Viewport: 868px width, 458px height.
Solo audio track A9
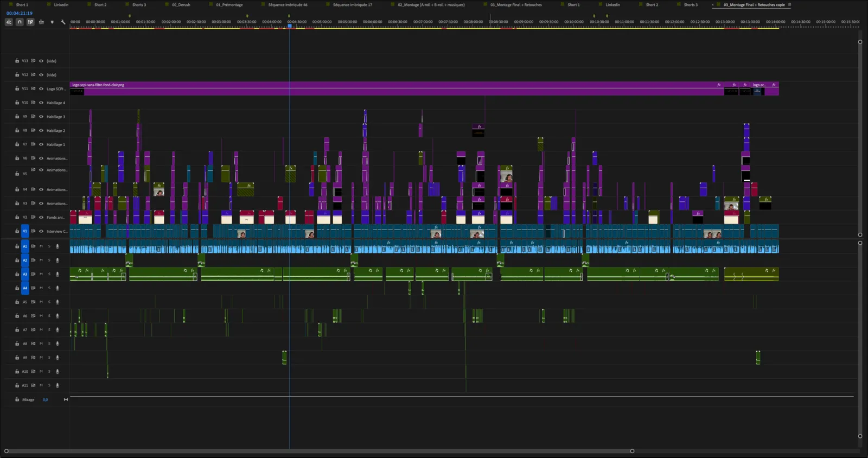coord(49,358)
